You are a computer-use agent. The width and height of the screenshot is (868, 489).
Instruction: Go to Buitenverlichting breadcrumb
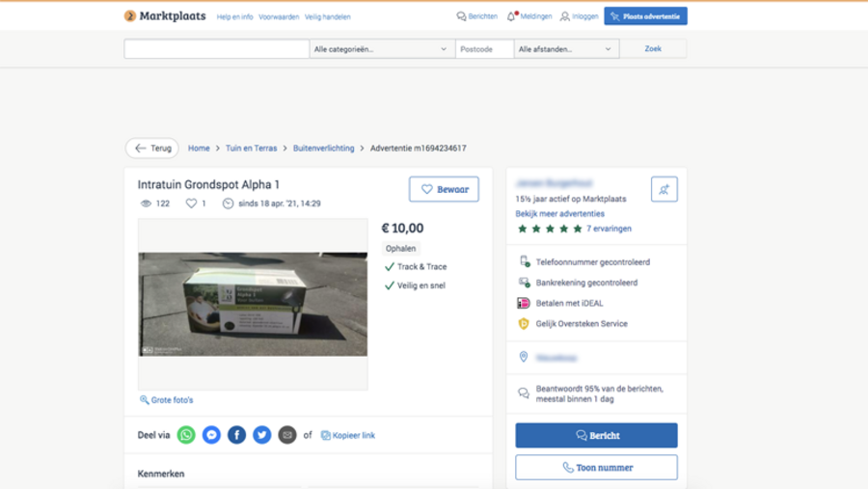324,148
